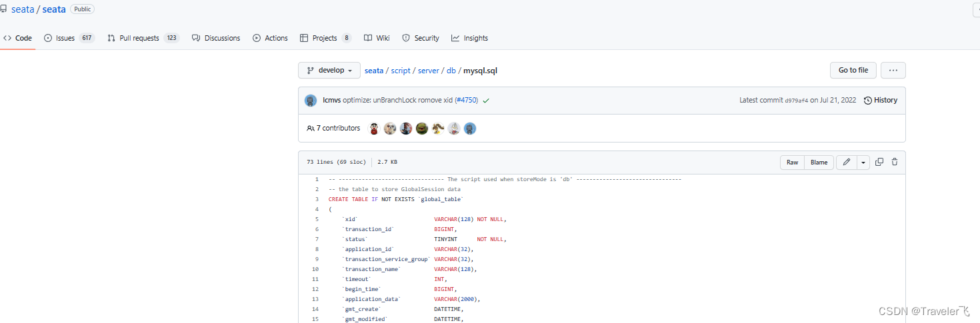Viewport: 980px width, 323px height.
Task: Click the 2.7 KB file size text
Action: 387,162
